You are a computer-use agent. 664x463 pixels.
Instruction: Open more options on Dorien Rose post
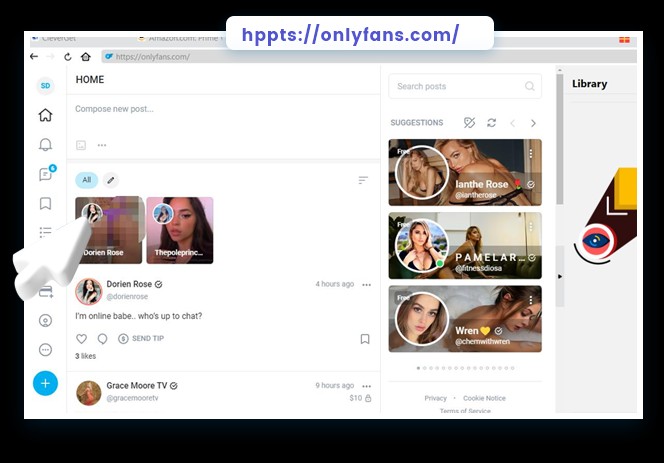coord(366,284)
